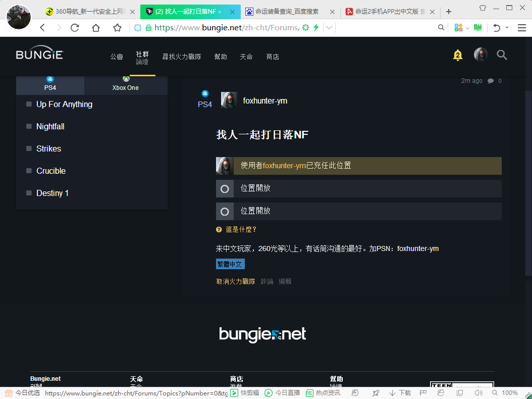532x399 pixels.
Task: Switch to the 命运2手机APP tab
Action: coord(390,12)
